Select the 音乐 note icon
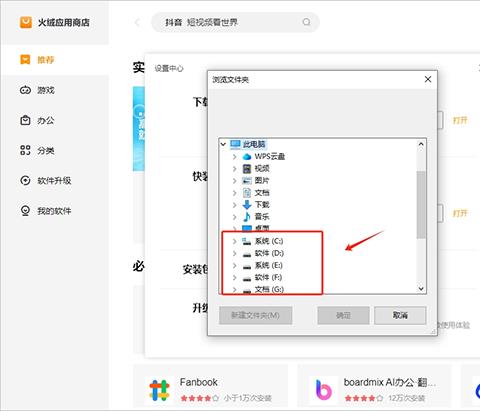 [x=247, y=217]
